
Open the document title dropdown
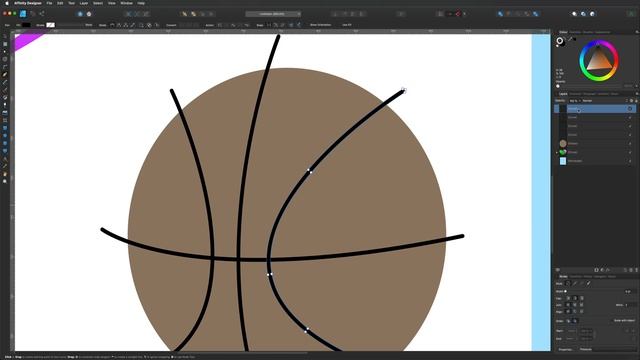coord(273,14)
